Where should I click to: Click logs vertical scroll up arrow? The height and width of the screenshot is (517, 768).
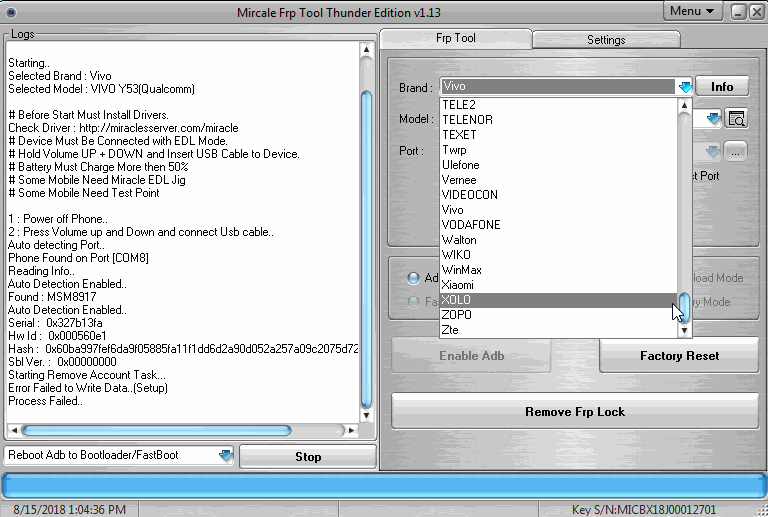click(x=366, y=49)
